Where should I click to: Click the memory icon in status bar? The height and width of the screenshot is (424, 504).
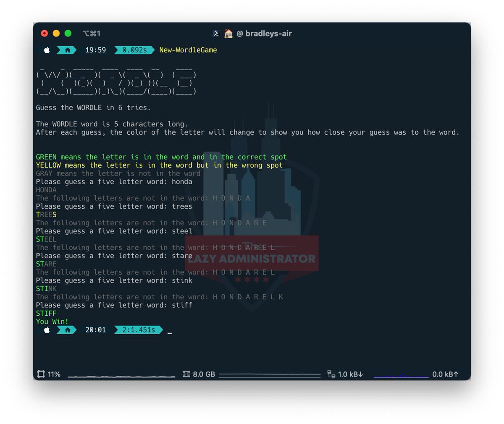186,374
